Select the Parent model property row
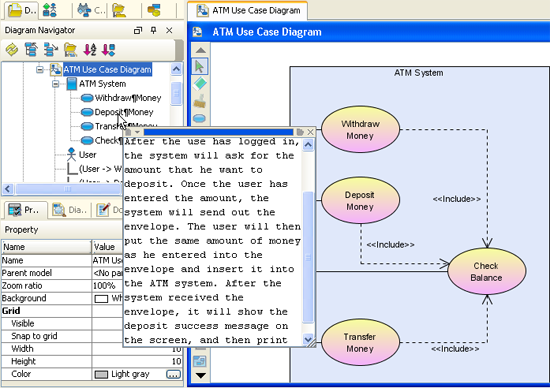This screenshot has height=388, width=550. pos(62,273)
